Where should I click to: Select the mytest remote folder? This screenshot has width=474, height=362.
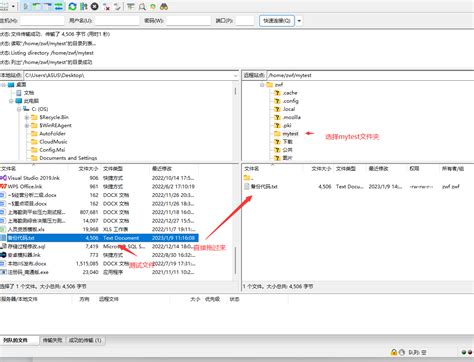pos(290,134)
